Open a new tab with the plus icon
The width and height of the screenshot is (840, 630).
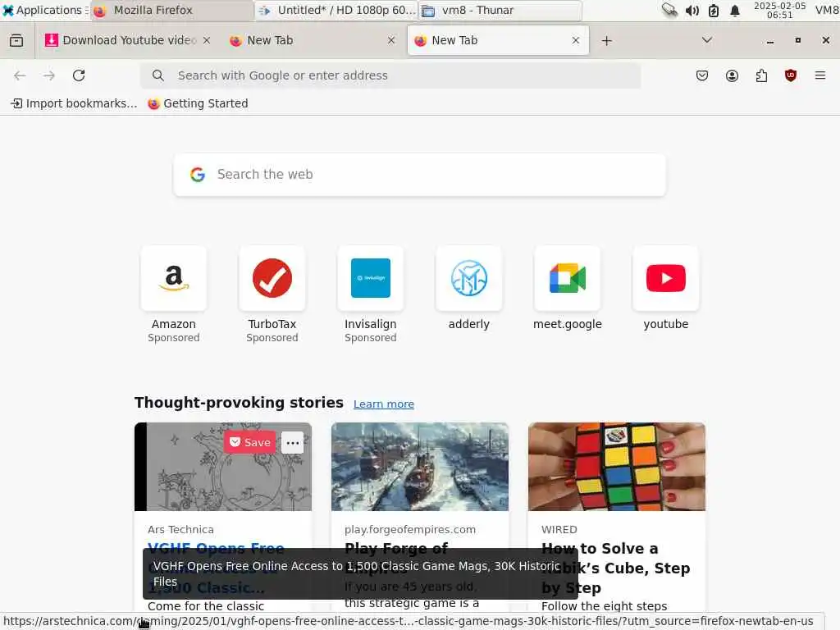[x=606, y=41]
